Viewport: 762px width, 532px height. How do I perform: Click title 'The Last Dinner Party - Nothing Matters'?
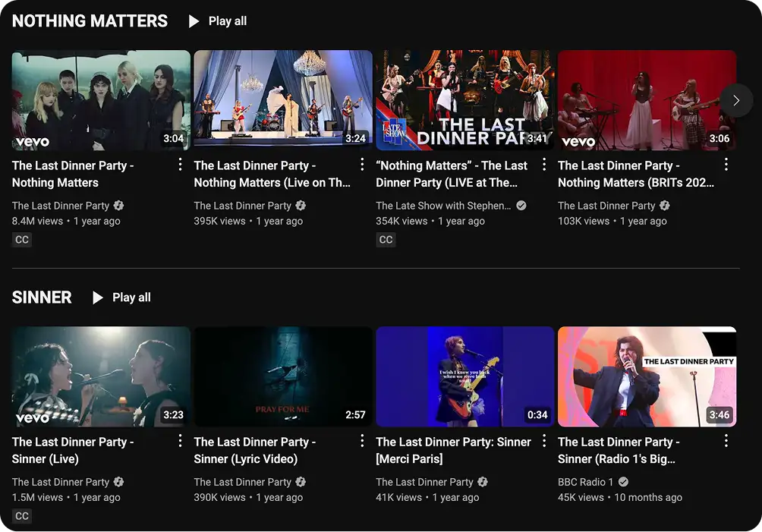tap(73, 174)
